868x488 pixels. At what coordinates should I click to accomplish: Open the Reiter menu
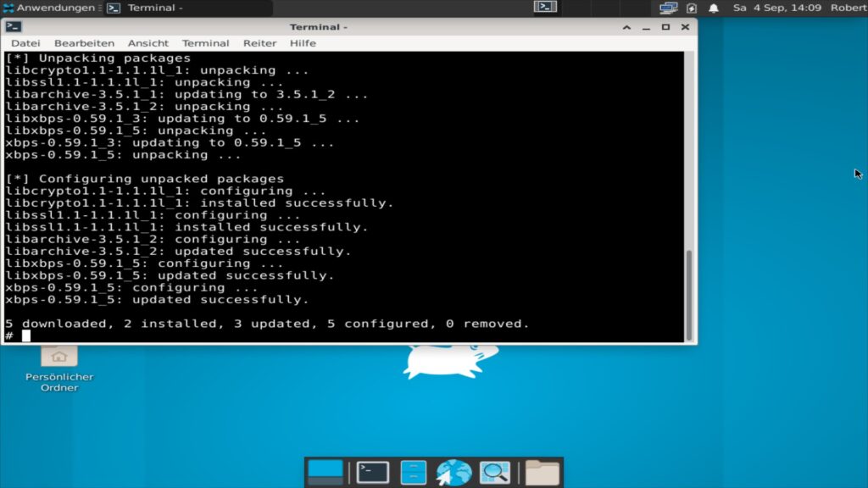pos(259,43)
